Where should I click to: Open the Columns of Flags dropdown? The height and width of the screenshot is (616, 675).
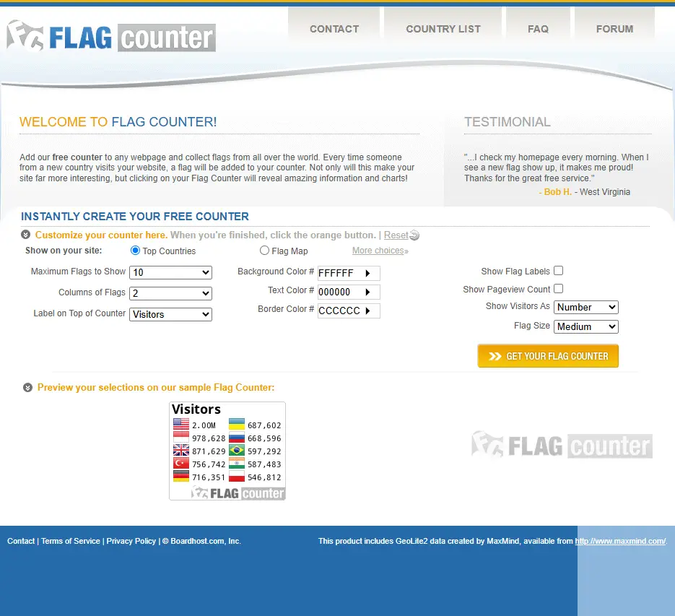pyautogui.click(x=170, y=293)
